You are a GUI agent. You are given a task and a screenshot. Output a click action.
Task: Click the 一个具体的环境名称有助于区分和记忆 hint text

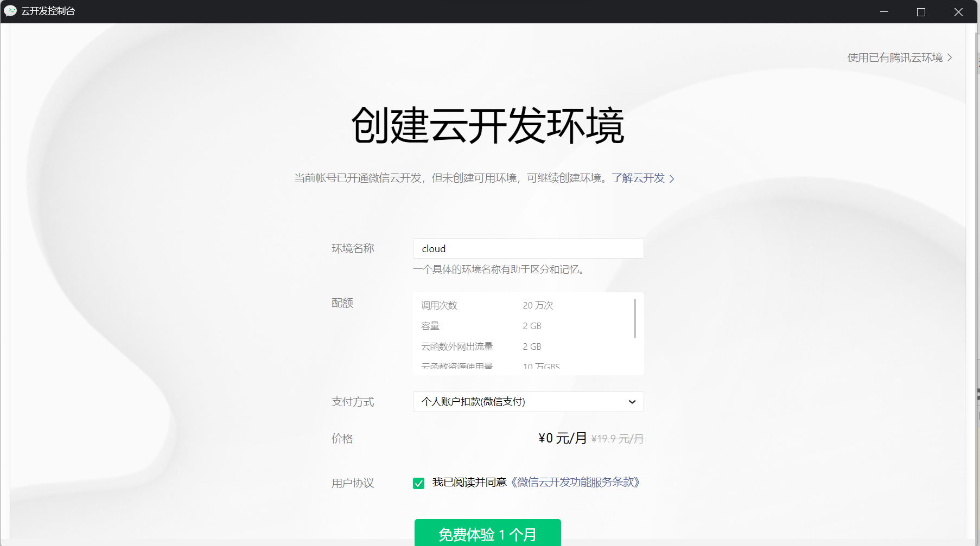click(500, 269)
